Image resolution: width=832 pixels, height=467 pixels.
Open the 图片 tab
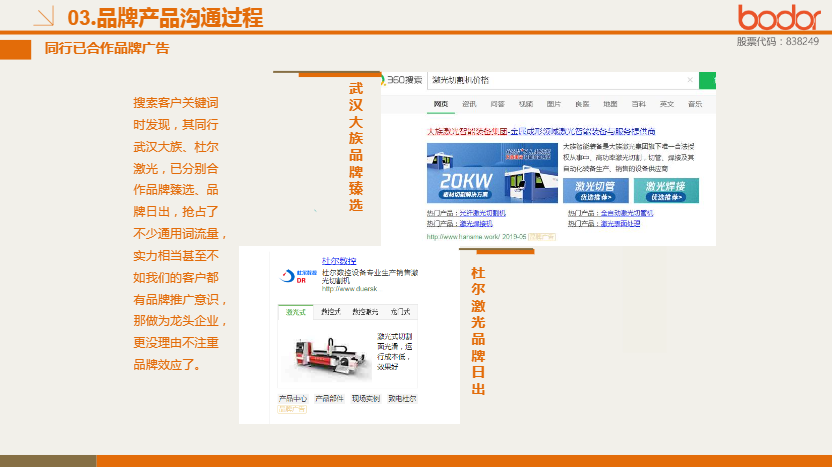click(x=553, y=104)
